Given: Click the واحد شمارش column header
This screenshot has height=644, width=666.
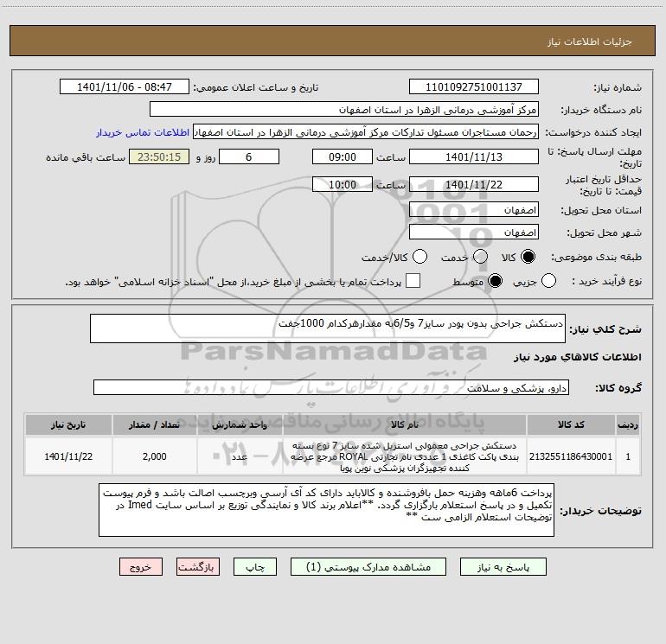Looking at the screenshot, I should [x=240, y=425].
